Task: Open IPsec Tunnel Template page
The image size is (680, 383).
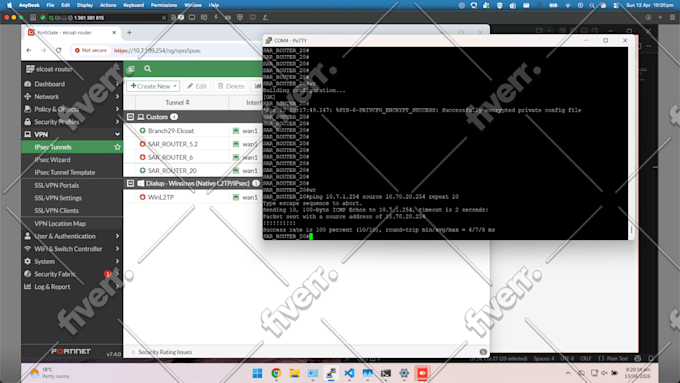Action: click(65, 172)
